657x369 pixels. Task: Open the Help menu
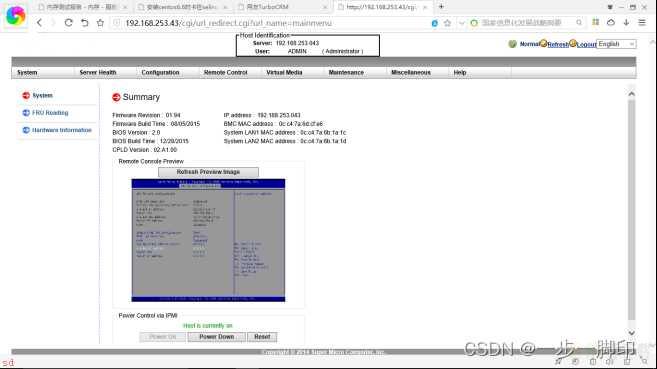point(460,72)
